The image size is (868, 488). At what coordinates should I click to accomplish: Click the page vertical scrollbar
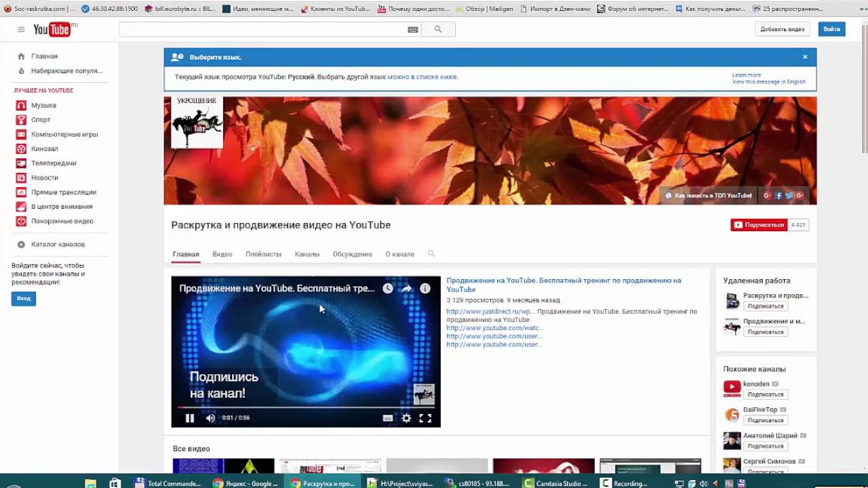864,88
